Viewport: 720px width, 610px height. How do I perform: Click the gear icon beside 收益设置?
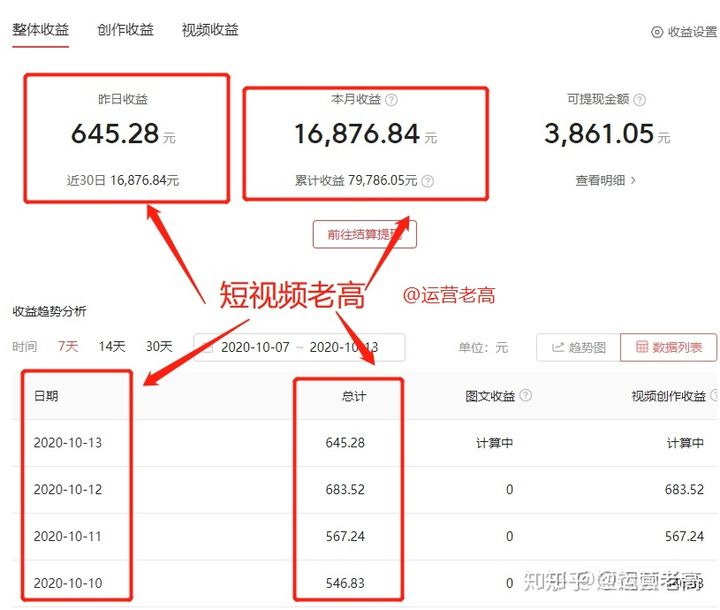coord(657,32)
